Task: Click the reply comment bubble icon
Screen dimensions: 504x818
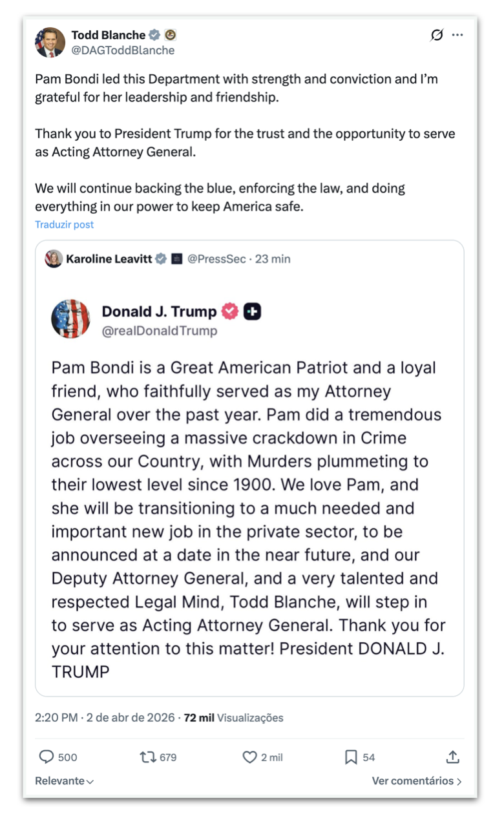Action: pos(47,757)
